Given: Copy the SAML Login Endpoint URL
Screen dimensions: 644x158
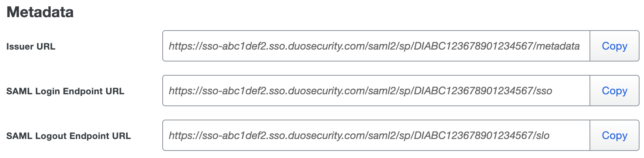Looking at the screenshot, I should pyautogui.click(x=614, y=91).
